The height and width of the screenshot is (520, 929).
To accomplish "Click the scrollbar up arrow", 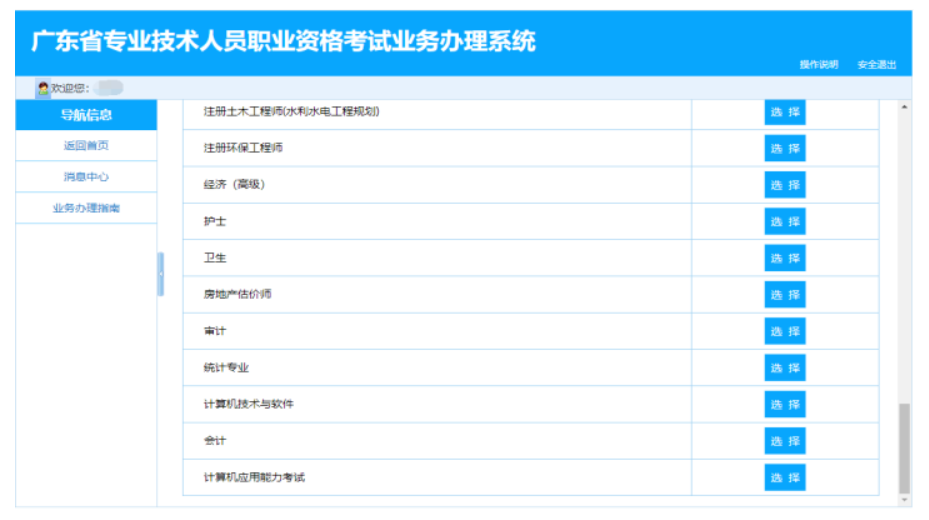I will pos(905,107).
